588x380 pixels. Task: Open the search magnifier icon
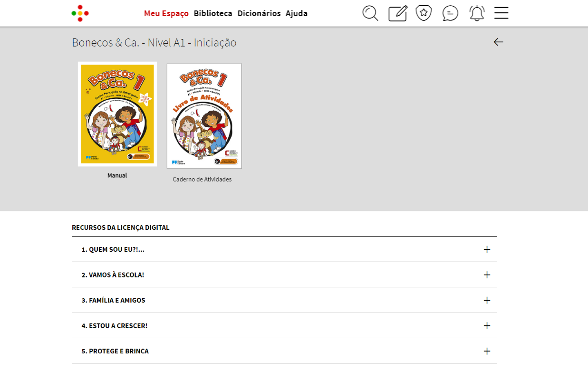[x=370, y=13]
